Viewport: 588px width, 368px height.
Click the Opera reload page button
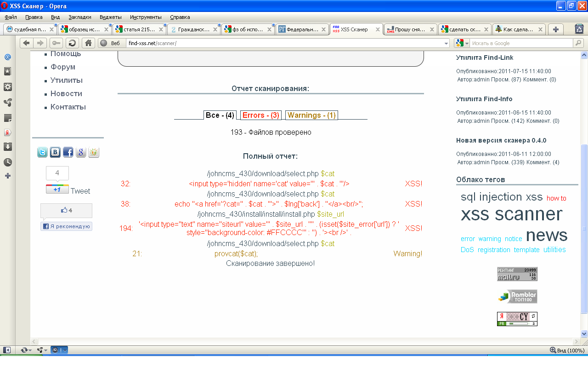(72, 43)
